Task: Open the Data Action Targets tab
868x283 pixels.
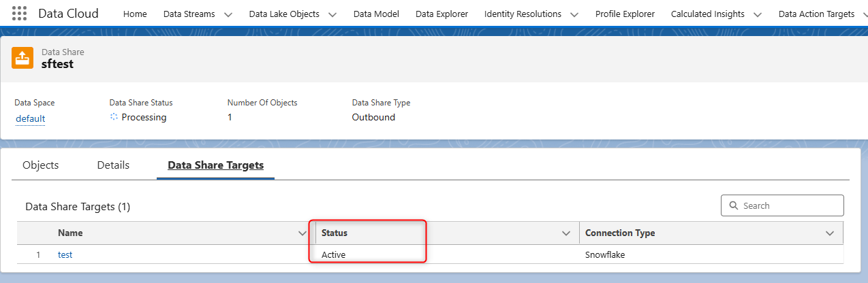Action: tap(816, 14)
